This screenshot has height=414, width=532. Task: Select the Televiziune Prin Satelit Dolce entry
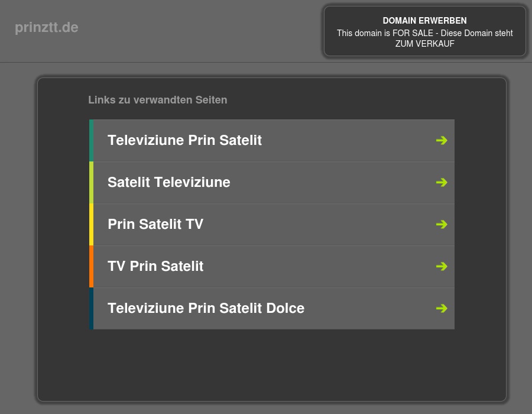pyautogui.click(x=206, y=308)
